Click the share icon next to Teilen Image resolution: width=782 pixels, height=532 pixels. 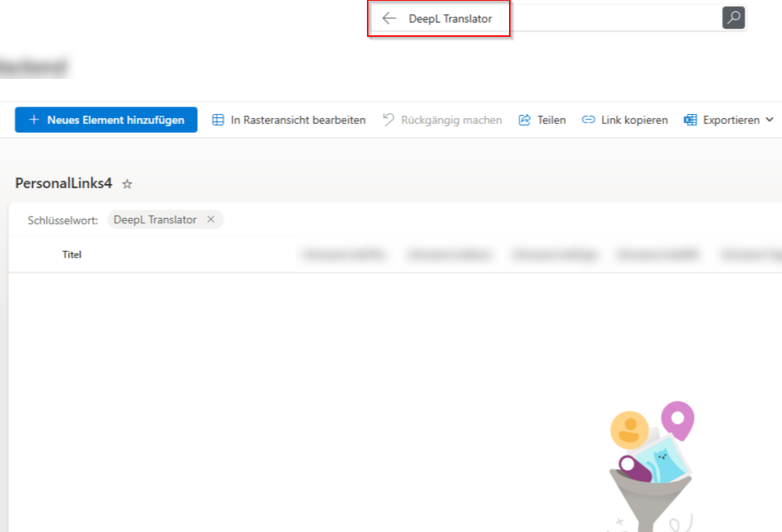click(524, 119)
